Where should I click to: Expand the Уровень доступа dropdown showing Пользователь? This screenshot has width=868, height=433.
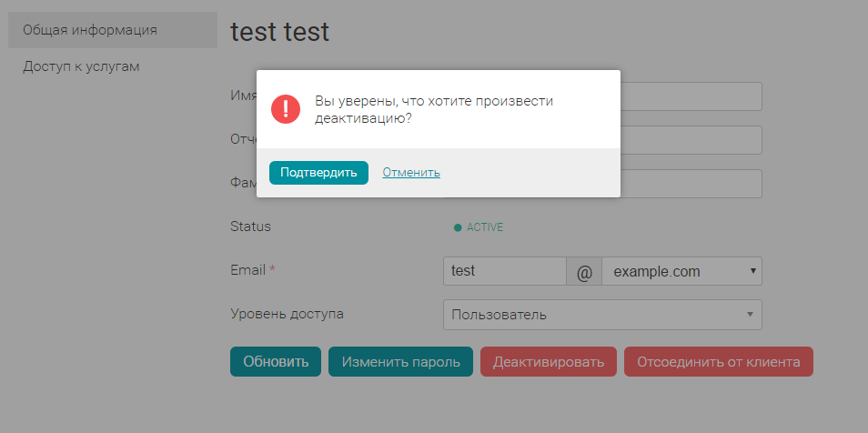click(x=602, y=315)
